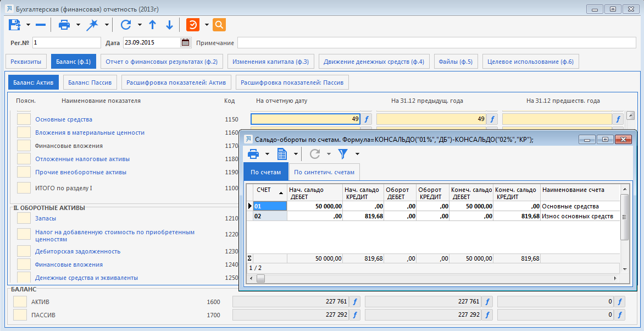
Task: Click the refresh icon in main toolbar
Action: tap(126, 25)
